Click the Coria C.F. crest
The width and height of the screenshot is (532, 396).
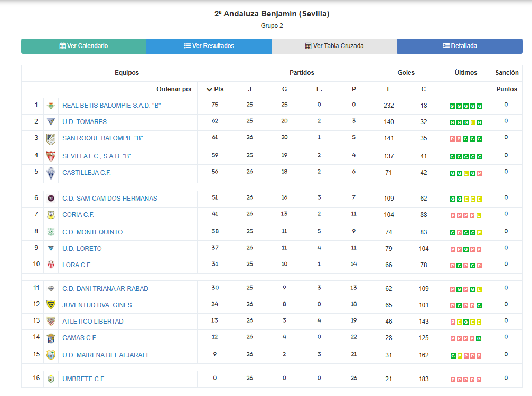tap(51, 215)
